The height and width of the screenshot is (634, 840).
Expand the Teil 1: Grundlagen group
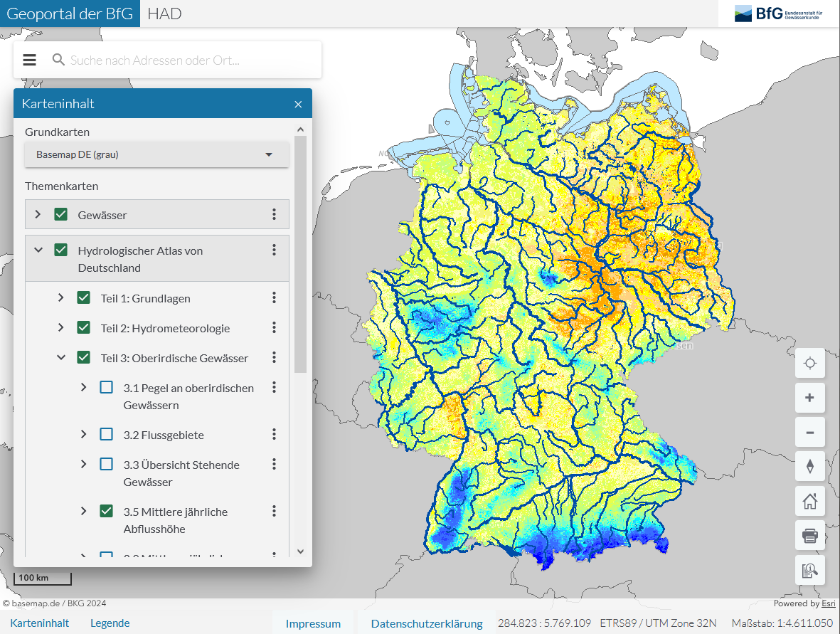point(61,298)
